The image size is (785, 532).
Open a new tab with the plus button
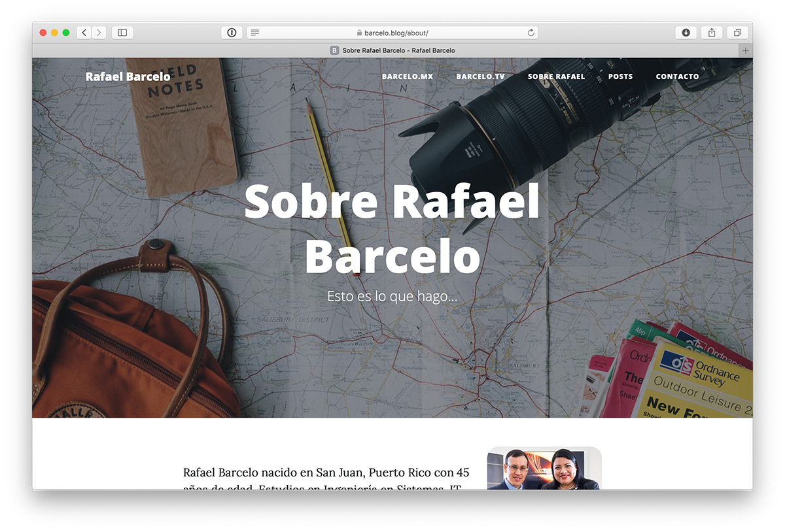pos(745,50)
